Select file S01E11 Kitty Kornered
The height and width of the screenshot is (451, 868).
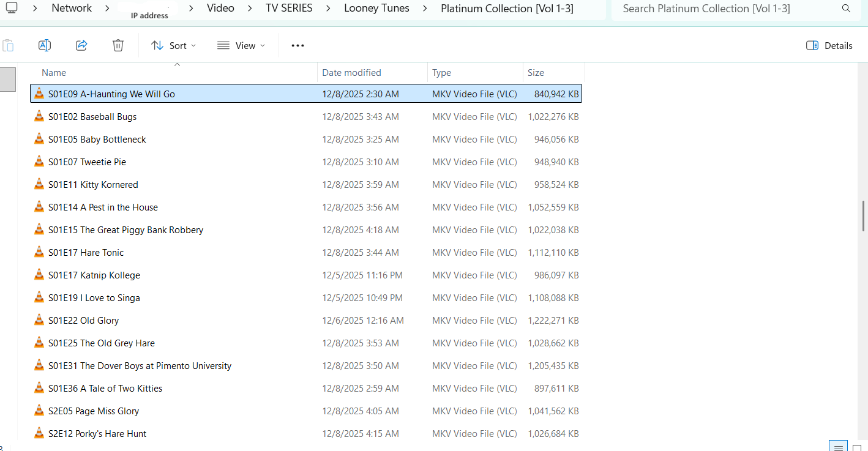click(x=306, y=184)
